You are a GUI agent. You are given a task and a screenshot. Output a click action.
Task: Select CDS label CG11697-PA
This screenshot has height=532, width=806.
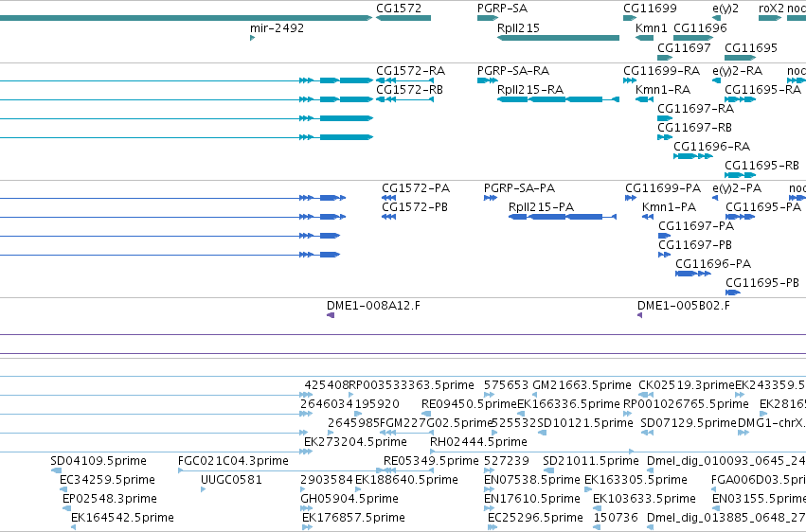pos(696,226)
